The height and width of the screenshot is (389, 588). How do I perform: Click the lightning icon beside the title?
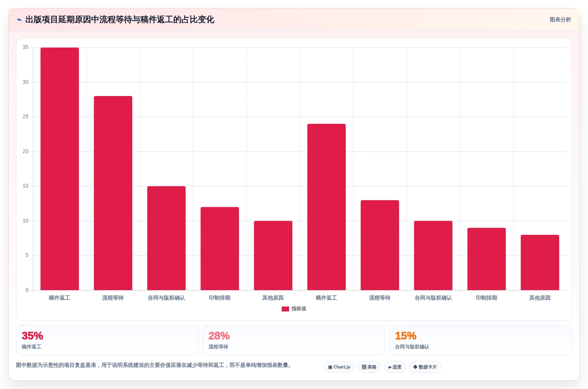tap(19, 20)
